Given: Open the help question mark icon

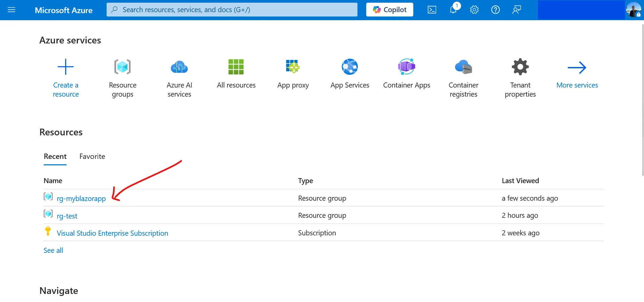Looking at the screenshot, I should [495, 10].
